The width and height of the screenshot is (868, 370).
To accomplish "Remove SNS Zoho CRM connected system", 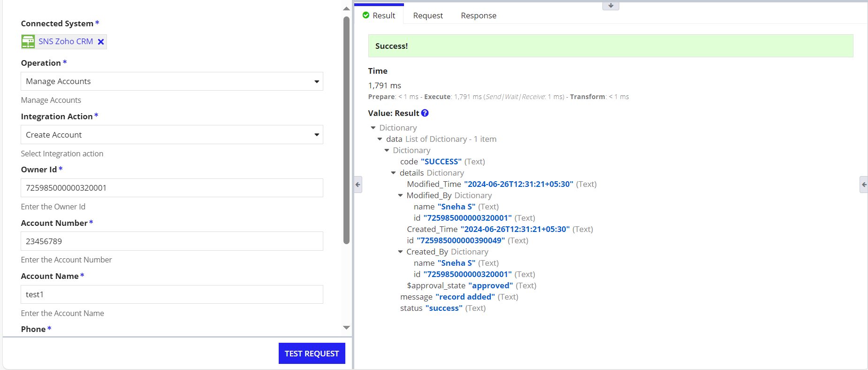I will point(100,42).
